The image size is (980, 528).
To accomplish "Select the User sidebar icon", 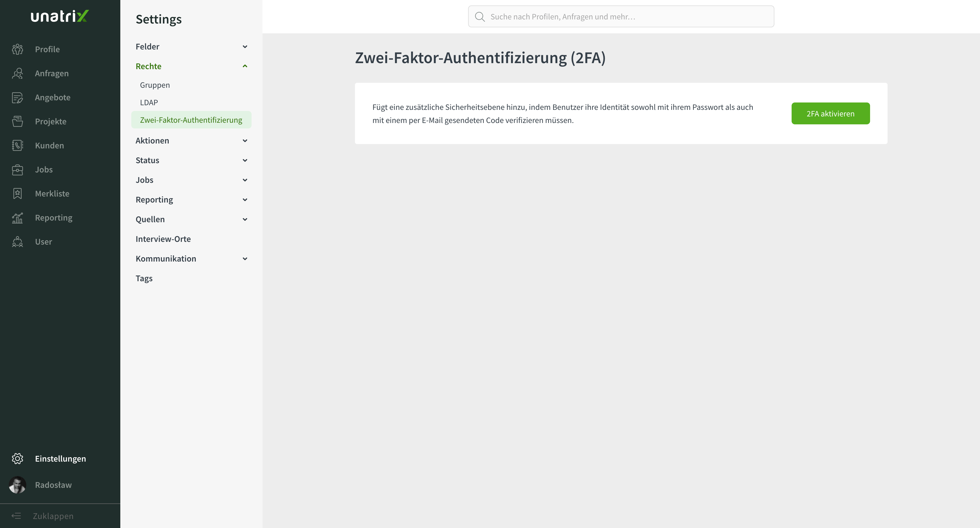I will coord(17,242).
